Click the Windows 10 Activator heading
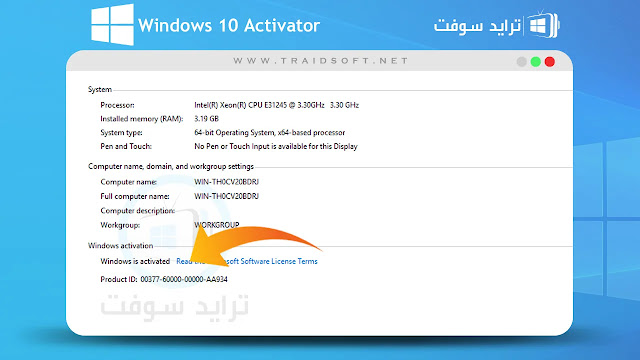The height and width of the screenshot is (360, 640). pos(229,25)
